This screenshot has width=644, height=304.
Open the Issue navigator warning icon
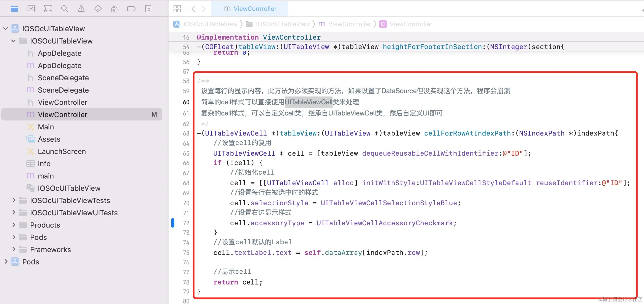coord(81,9)
